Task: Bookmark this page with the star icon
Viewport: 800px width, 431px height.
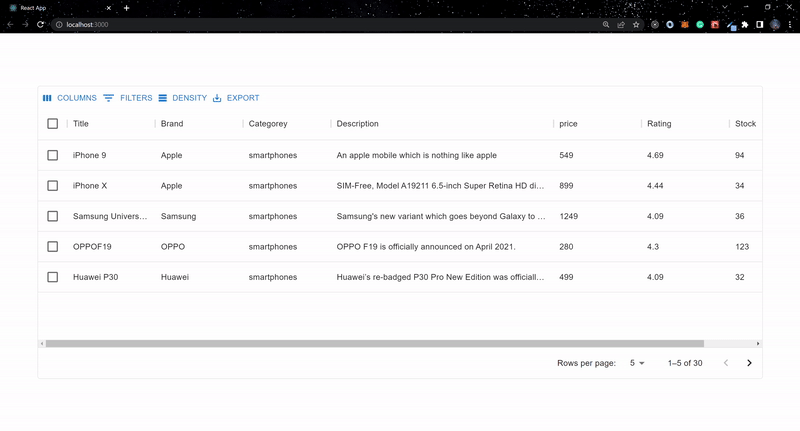Action: pyautogui.click(x=636, y=24)
